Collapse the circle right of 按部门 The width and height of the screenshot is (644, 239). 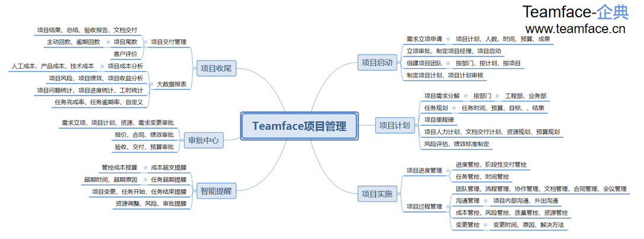(x=497, y=96)
